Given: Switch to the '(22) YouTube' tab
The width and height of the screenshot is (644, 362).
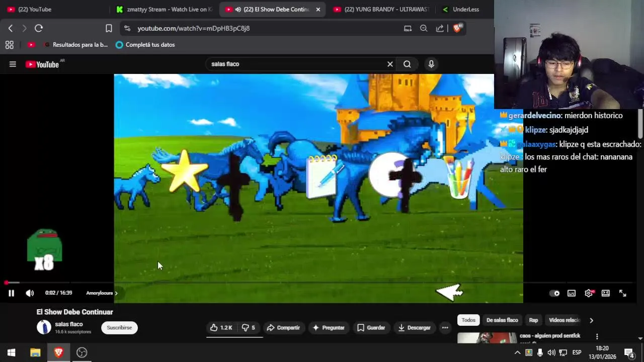Looking at the screenshot, I should pyautogui.click(x=55, y=9).
